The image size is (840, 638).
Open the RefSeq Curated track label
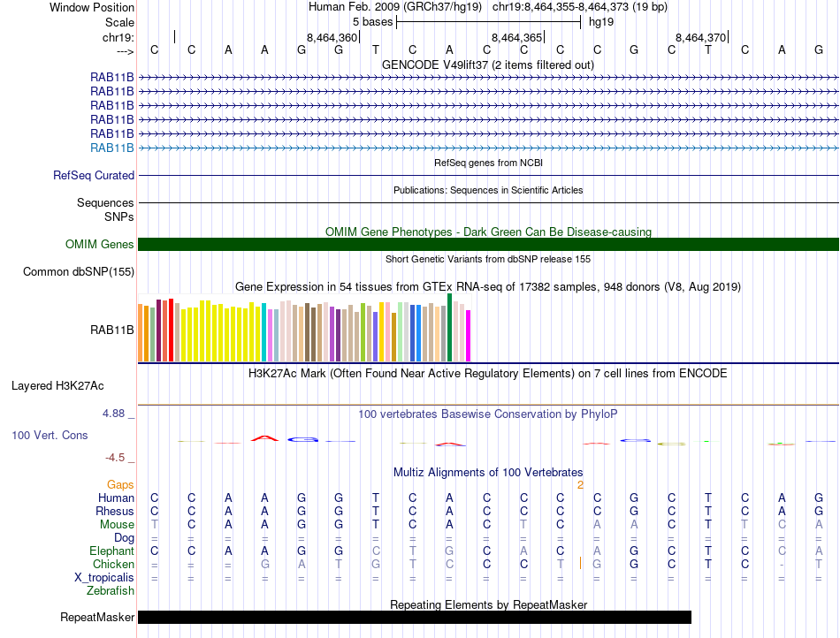(94, 176)
